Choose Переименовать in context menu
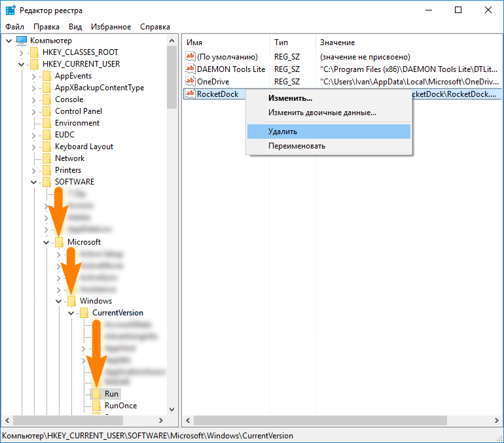 click(329, 146)
